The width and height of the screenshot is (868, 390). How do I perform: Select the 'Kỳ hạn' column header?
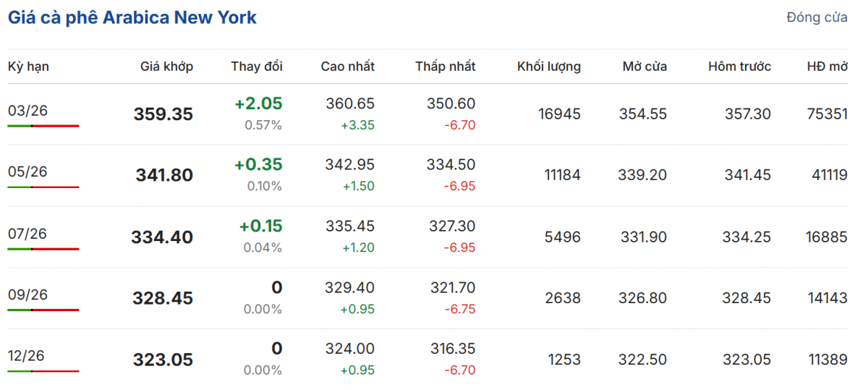28,67
